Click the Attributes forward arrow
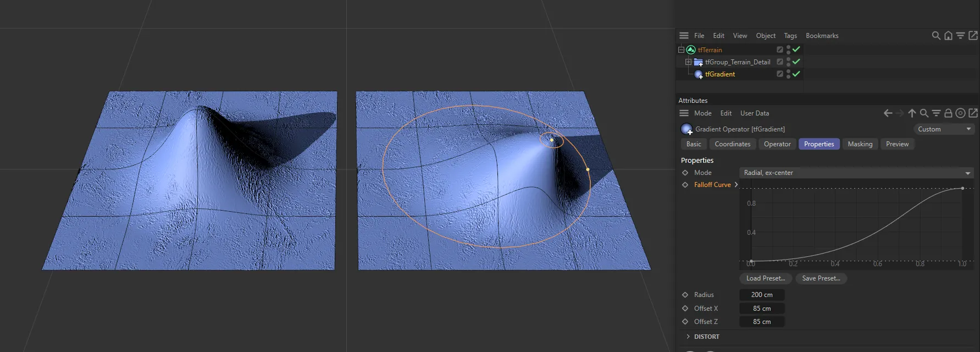The height and width of the screenshot is (352, 980). pos(900,113)
